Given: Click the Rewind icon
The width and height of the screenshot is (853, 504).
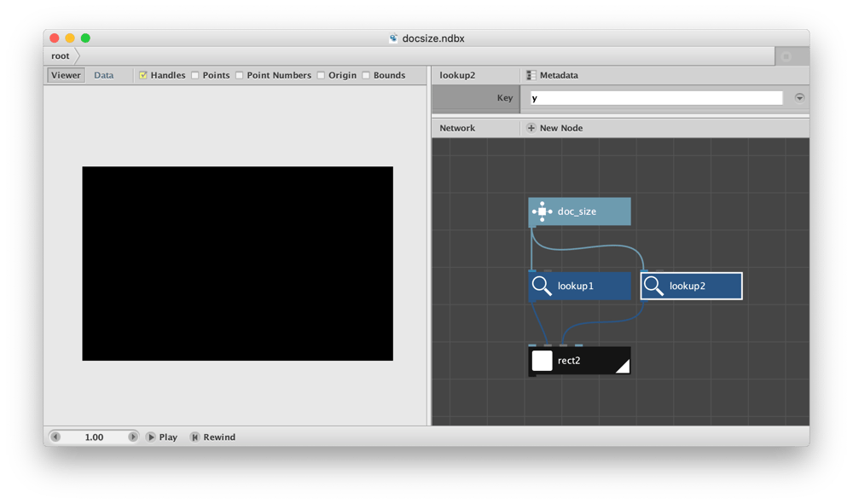Looking at the screenshot, I should pos(194,437).
